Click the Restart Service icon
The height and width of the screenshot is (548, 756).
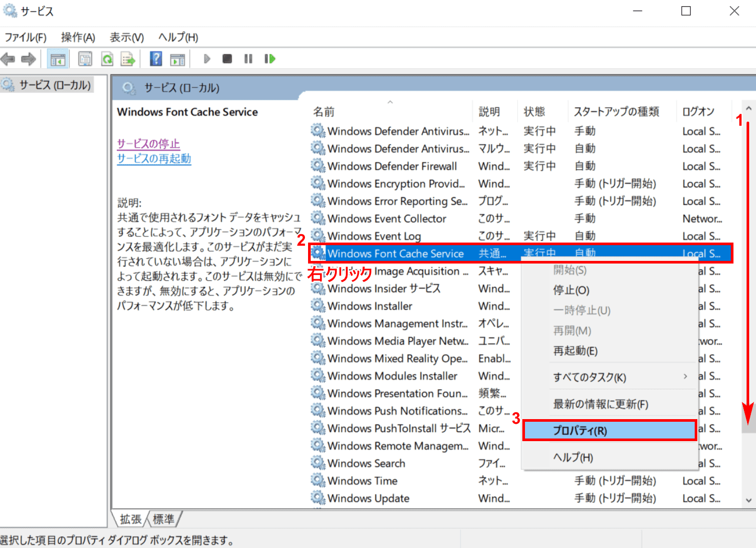(270, 59)
